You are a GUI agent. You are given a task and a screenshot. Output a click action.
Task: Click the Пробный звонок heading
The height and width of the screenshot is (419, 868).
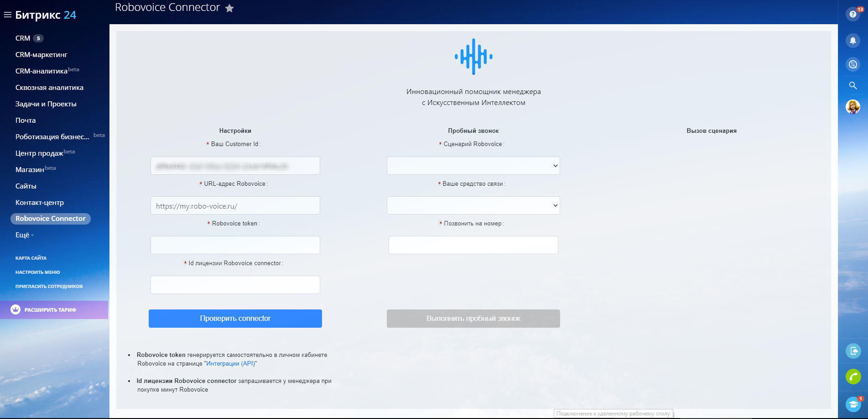pyautogui.click(x=473, y=131)
